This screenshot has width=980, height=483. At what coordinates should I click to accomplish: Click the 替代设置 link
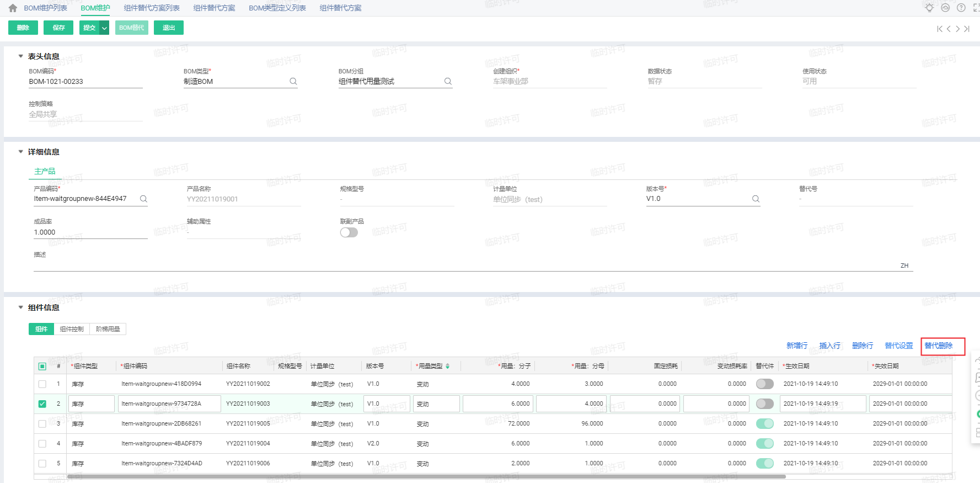click(899, 346)
